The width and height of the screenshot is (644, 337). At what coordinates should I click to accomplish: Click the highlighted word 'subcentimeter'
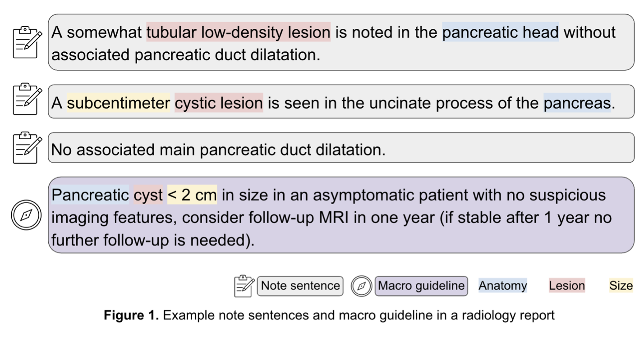118,103
